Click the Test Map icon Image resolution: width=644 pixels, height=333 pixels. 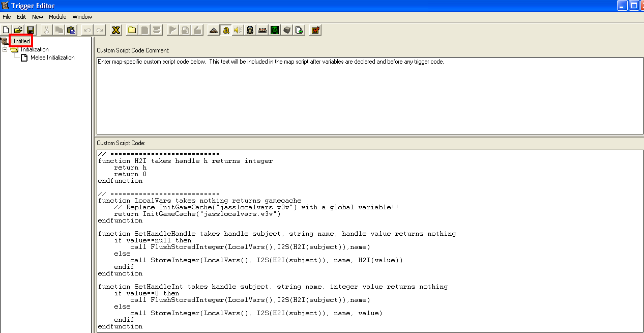(315, 30)
